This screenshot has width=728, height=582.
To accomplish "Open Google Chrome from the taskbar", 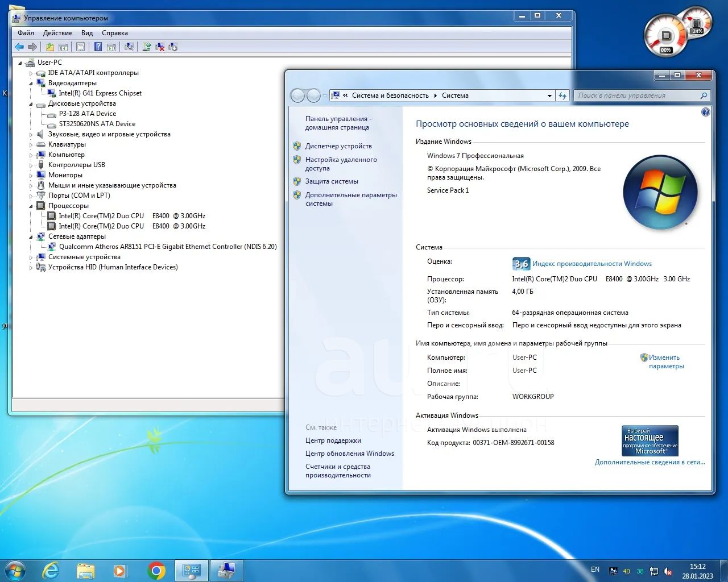I will click(x=156, y=570).
